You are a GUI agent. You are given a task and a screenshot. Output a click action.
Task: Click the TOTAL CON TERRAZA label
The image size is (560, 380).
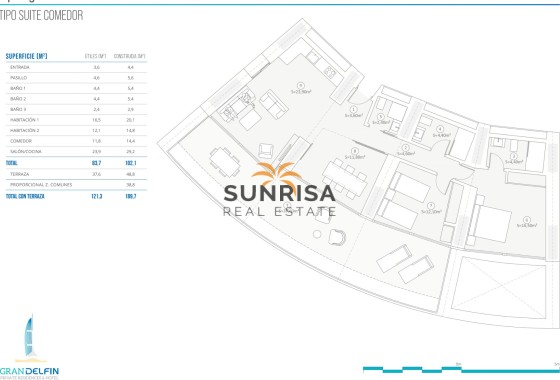tap(25, 196)
